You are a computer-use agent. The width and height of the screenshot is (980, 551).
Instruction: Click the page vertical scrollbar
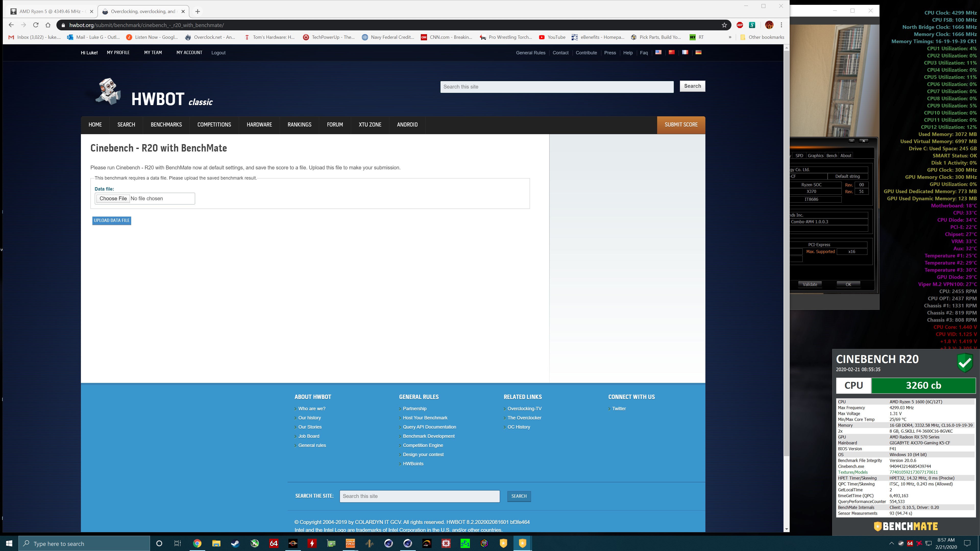pyautogui.click(x=786, y=253)
